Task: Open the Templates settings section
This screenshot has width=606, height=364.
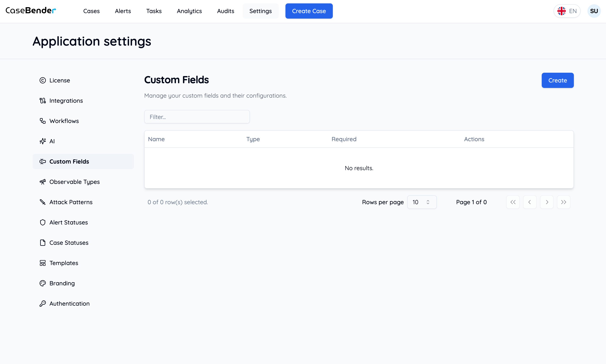Action: 64,263
